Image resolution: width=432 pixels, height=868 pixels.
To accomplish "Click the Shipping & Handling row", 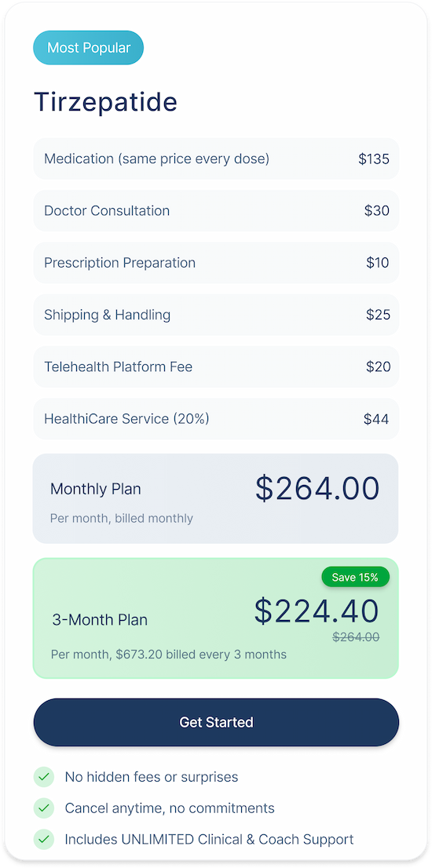I will [x=216, y=315].
